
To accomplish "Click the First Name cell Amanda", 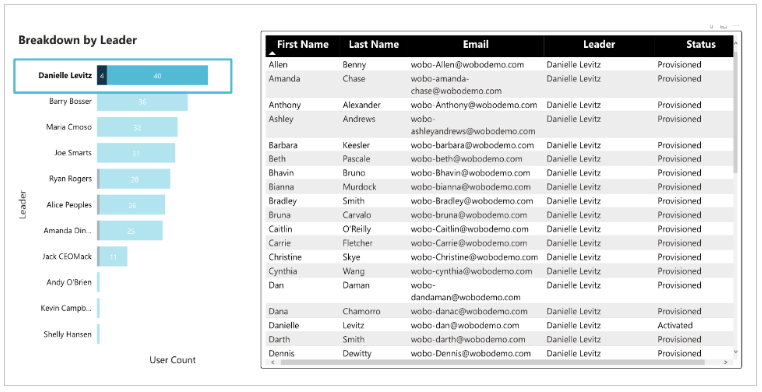I will coord(284,79).
